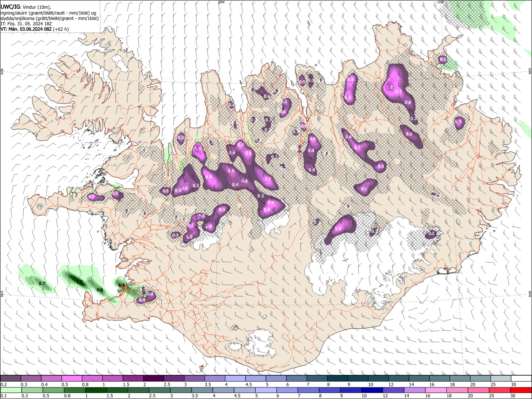532x399 pixels.
Task: Click the 1.2 snowfall value on the map
Action: click(x=390, y=87)
